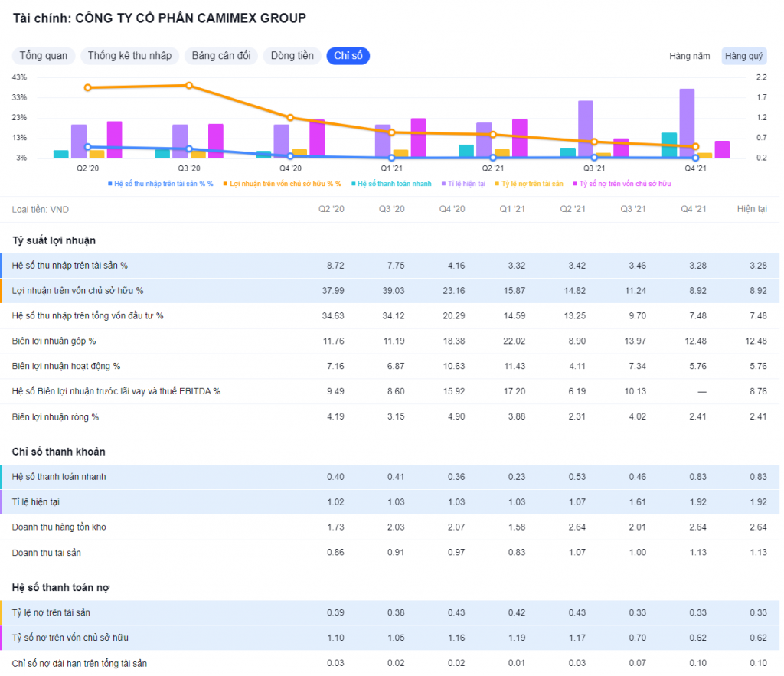Screen dimensions: 784x676
Task: Click orange line point at Q3 '20
Action: click(x=189, y=86)
